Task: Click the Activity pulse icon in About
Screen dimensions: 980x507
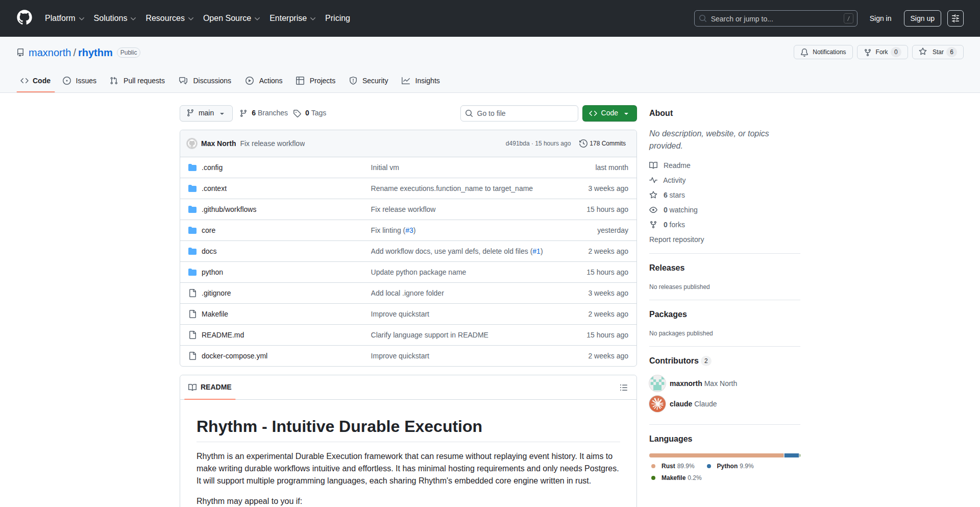Action: click(654, 180)
